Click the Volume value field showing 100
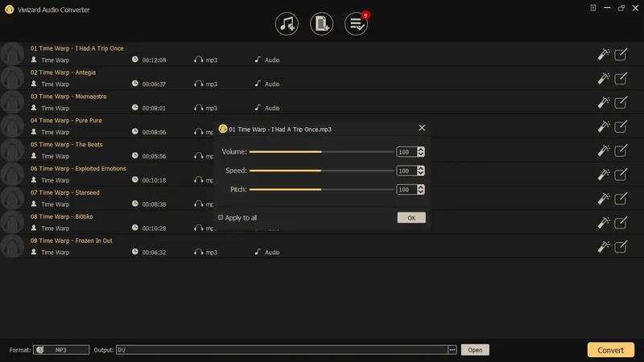This screenshot has height=362, width=644. pos(407,152)
